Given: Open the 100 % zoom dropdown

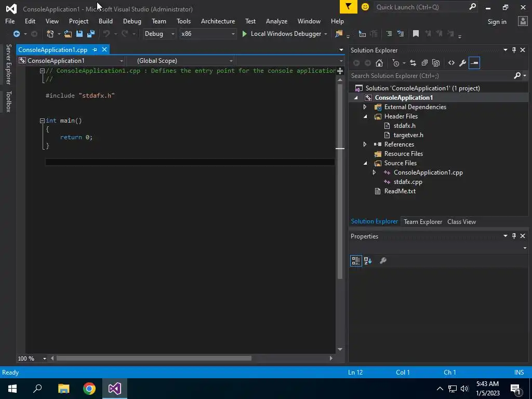Looking at the screenshot, I should [x=45, y=358].
